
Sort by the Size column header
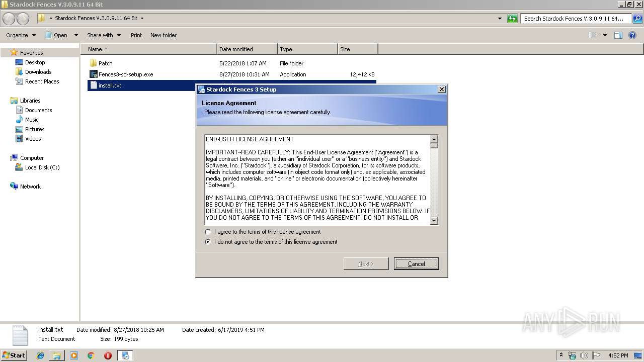[x=358, y=49]
